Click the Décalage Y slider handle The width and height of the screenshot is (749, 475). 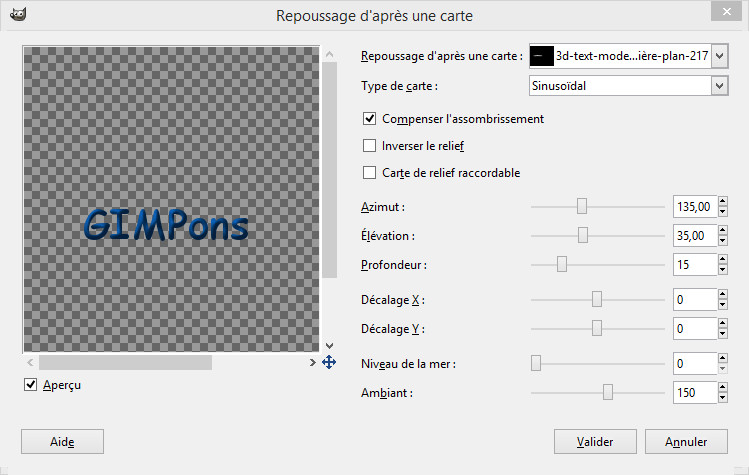597,328
